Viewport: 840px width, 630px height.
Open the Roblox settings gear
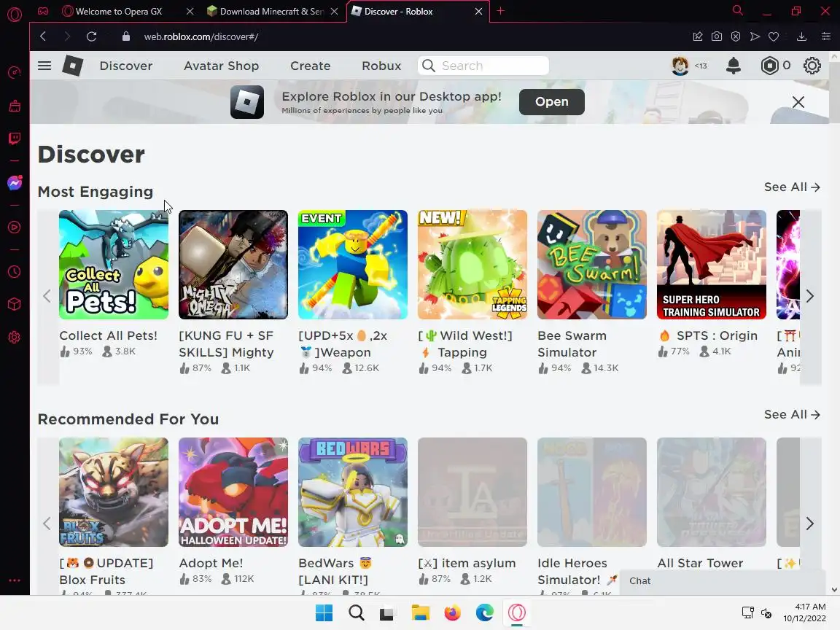pos(812,66)
